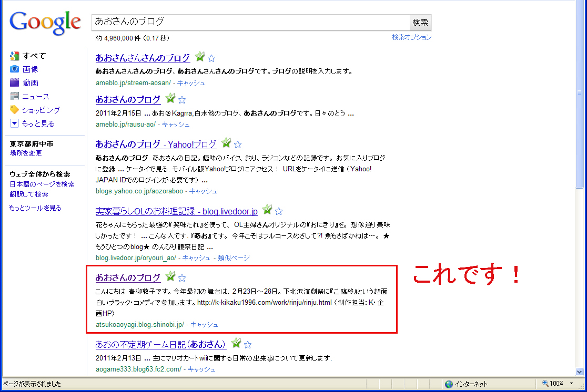
Task: Click キャッシュ link for aogame333.blog63.fc2.com
Action: click(x=201, y=369)
